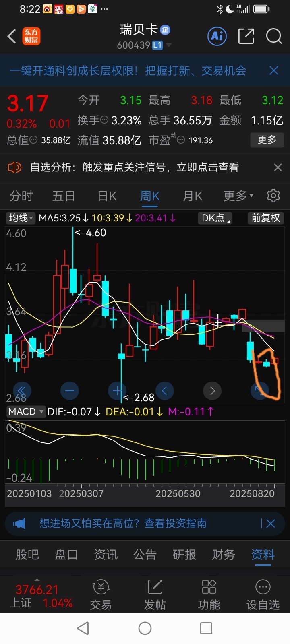Move chart left with arrow button

[164, 390]
